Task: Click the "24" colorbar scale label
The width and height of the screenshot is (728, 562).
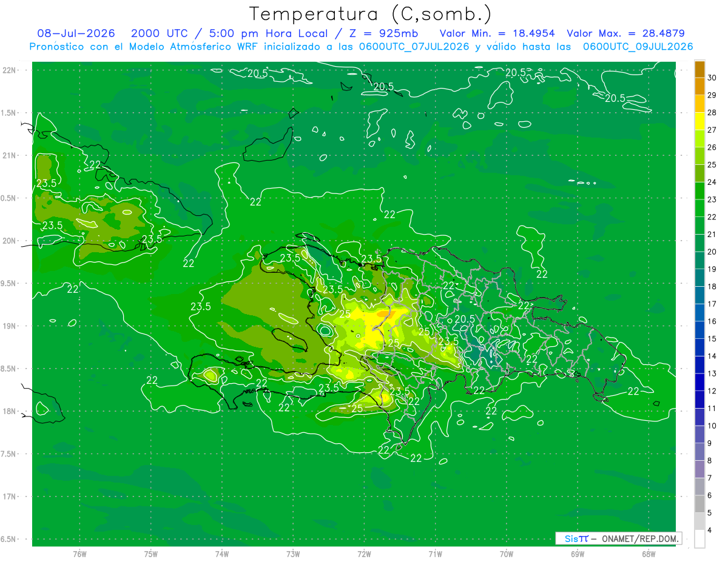Action: [x=712, y=182]
